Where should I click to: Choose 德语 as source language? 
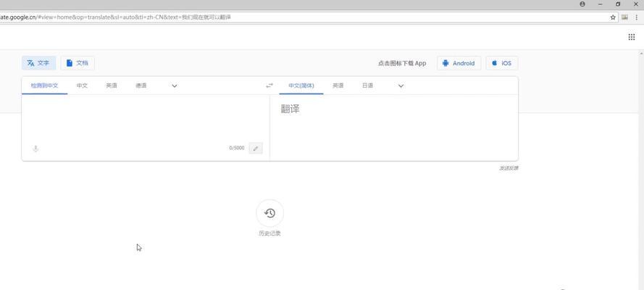(141, 86)
